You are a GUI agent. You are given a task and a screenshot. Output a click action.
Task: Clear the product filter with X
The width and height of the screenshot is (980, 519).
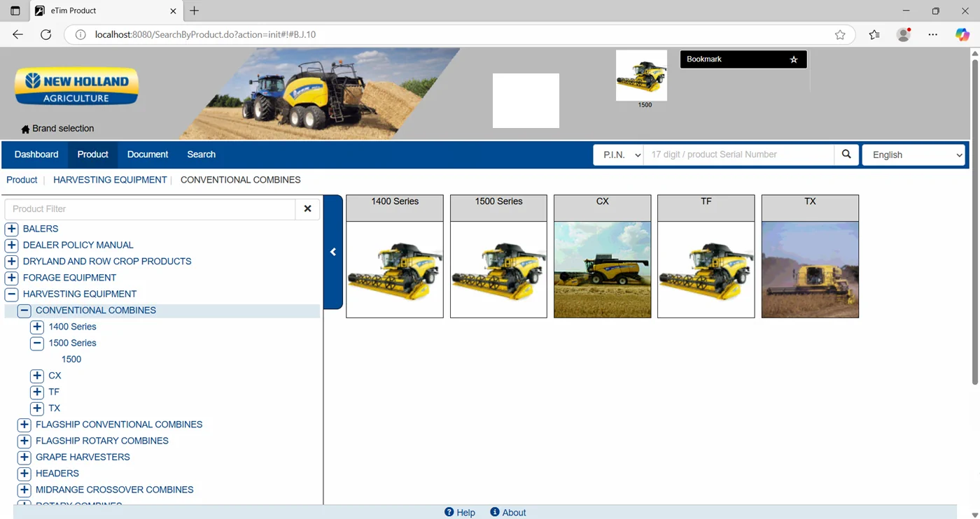click(x=307, y=208)
